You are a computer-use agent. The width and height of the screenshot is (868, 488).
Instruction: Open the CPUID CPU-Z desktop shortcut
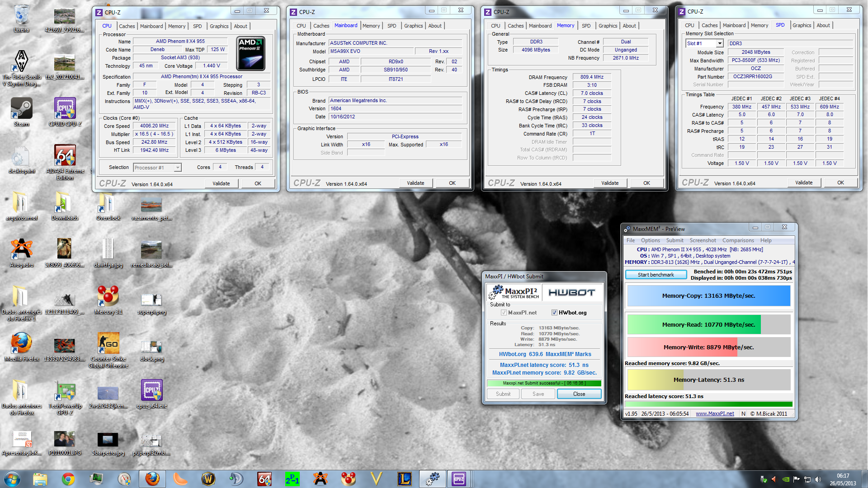pos(65,112)
